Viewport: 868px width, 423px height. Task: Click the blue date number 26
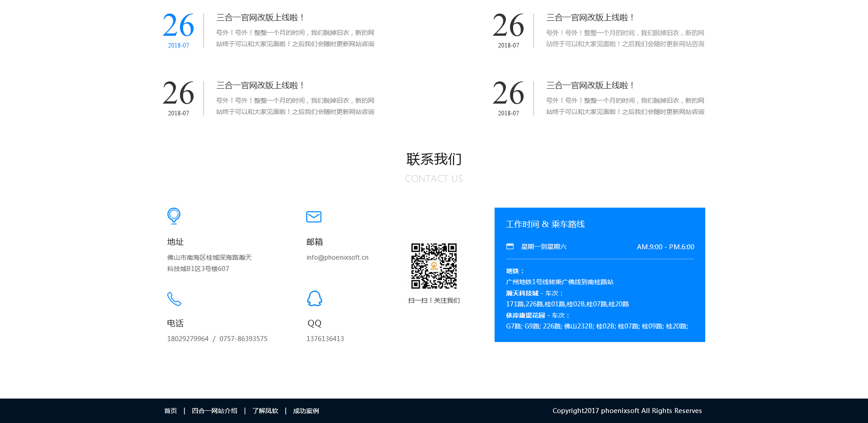point(179,26)
